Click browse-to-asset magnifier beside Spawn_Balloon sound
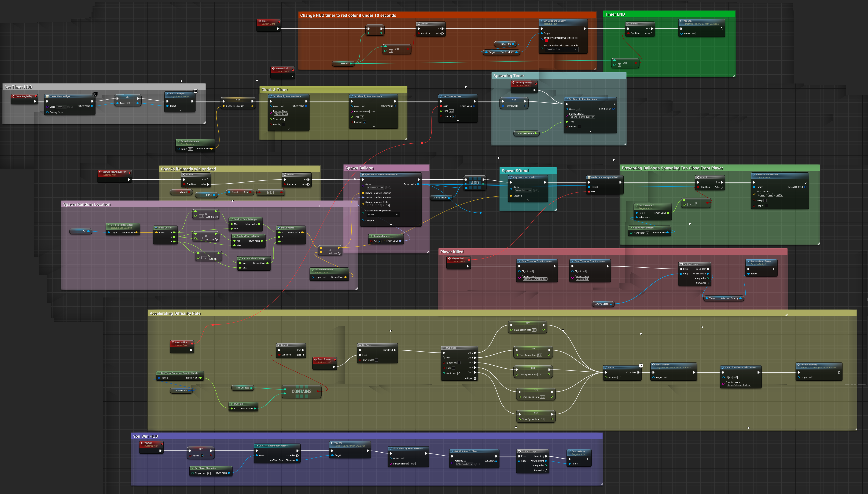Screen dimensions: 868x494 538,190
